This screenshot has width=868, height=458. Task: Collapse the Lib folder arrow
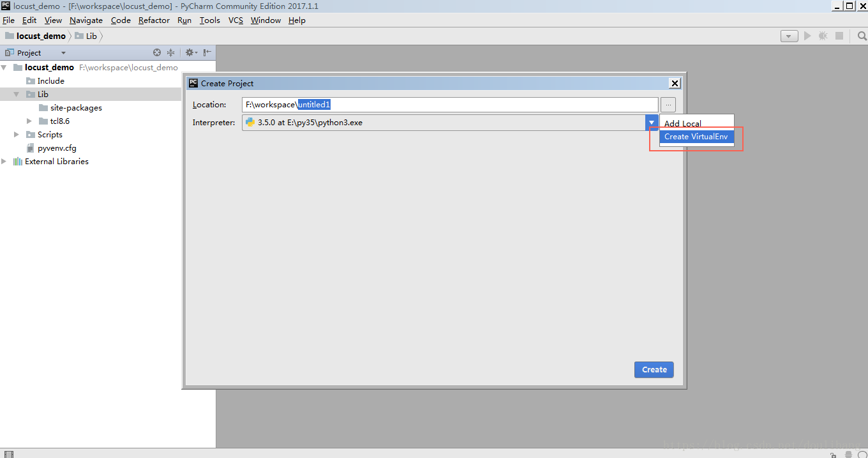17,95
